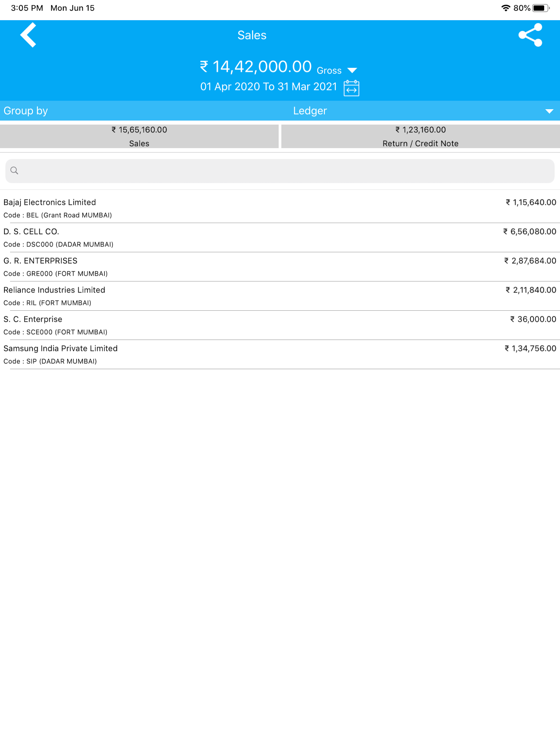The width and height of the screenshot is (560, 747).
Task: Select the Return / Credit Note tab
Action: point(421,136)
